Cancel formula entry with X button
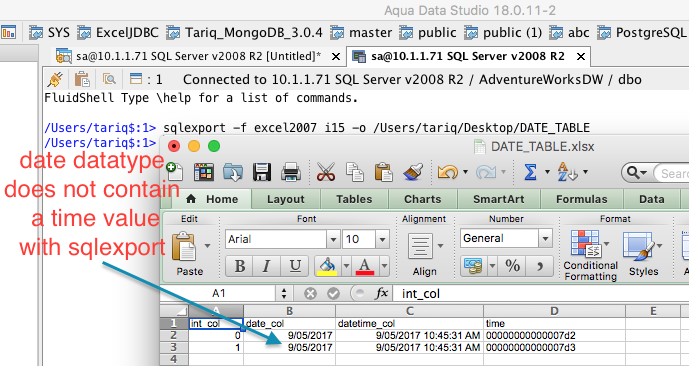The height and width of the screenshot is (366, 689). (310, 293)
